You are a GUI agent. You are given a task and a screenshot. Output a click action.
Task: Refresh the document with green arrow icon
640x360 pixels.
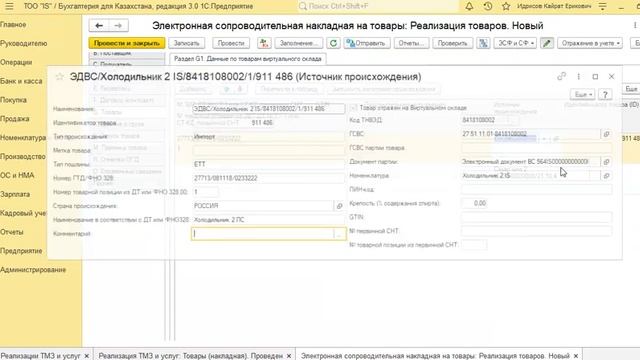click(333, 43)
